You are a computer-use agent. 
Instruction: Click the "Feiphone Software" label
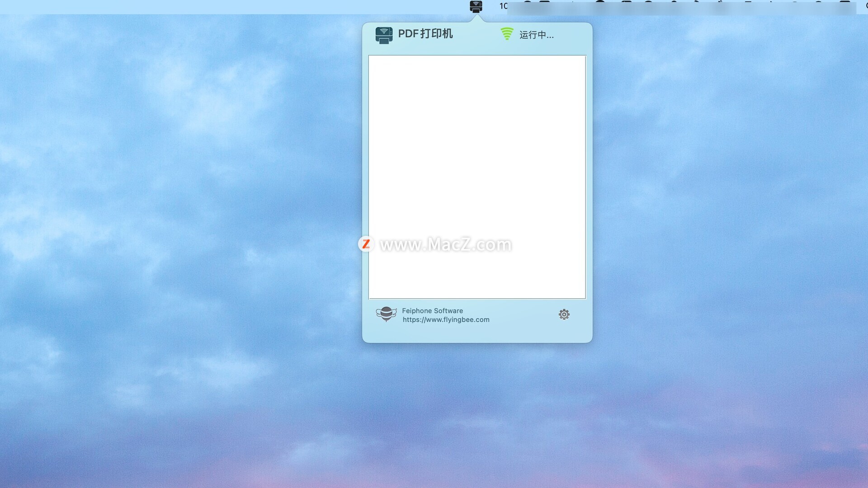point(432,311)
